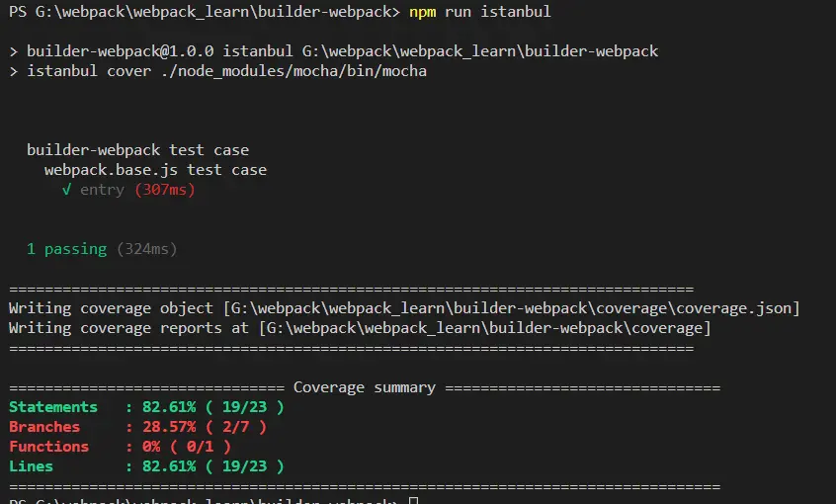Click the 'Coverage summary' header text
Screen dimensions: 836x504
point(365,387)
